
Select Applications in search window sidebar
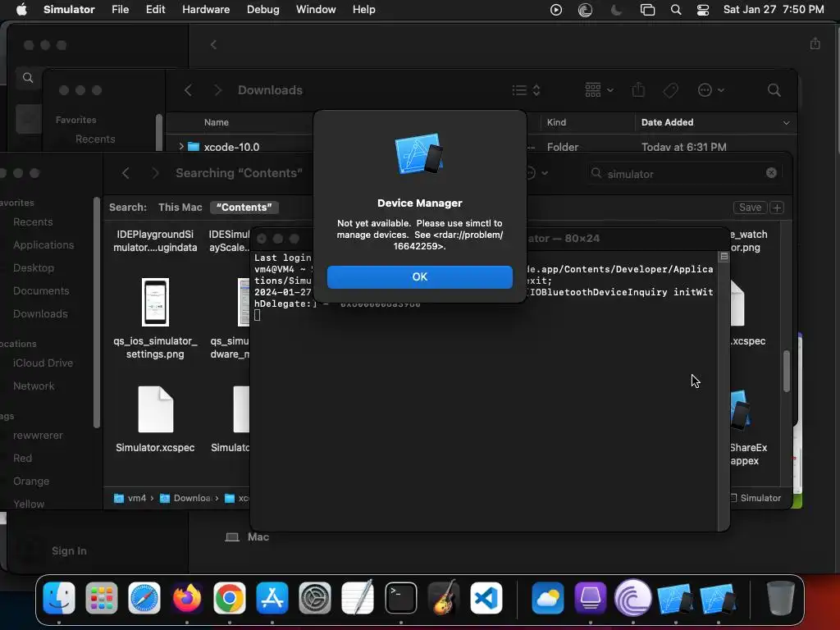(43, 244)
